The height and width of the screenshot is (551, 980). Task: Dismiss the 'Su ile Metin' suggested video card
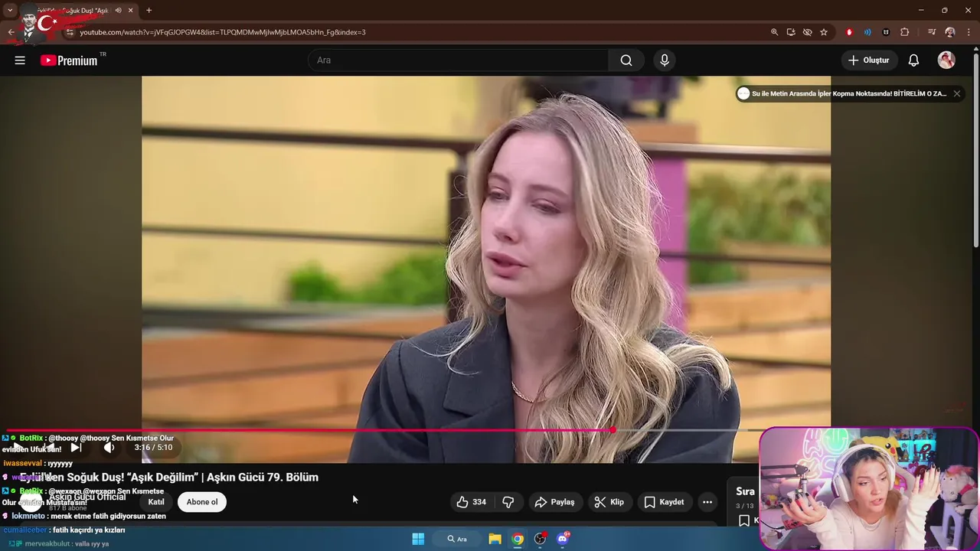(956, 93)
